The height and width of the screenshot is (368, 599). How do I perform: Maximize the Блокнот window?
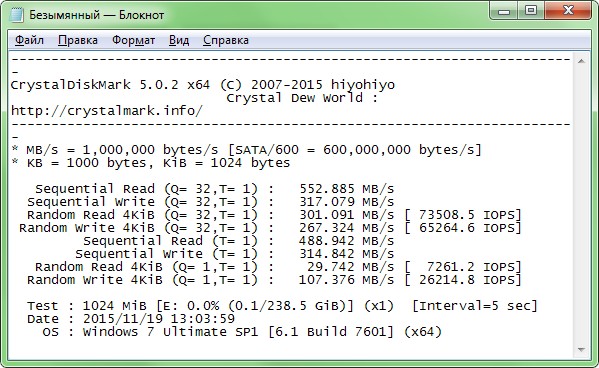click(531, 11)
